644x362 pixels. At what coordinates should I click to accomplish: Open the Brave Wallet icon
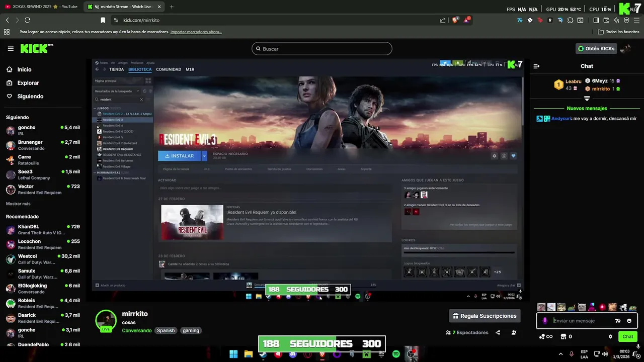(606, 20)
